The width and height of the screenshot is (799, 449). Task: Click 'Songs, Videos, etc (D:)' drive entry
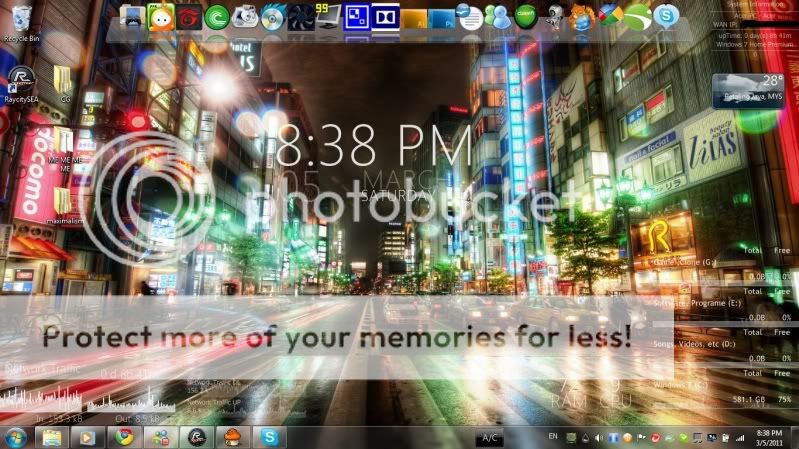tap(694, 344)
